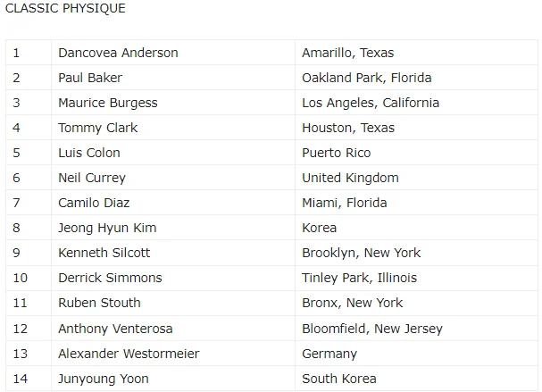
Task: Click the Oakland Park, Florida cell
Action: (366, 78)
